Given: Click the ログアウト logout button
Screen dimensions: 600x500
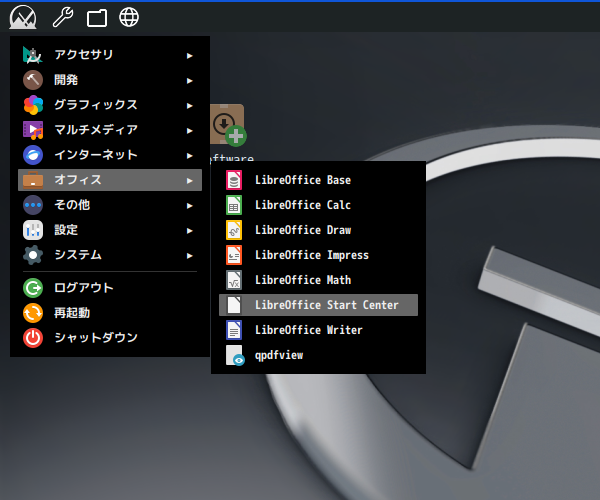Looking at the screenshot, I should coord(83,288).
